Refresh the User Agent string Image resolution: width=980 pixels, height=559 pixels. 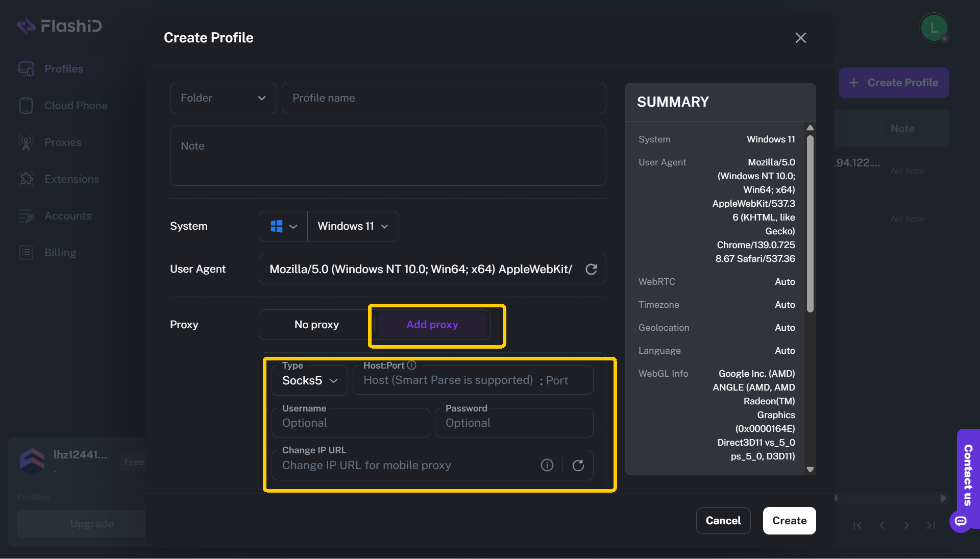[591, 269]
